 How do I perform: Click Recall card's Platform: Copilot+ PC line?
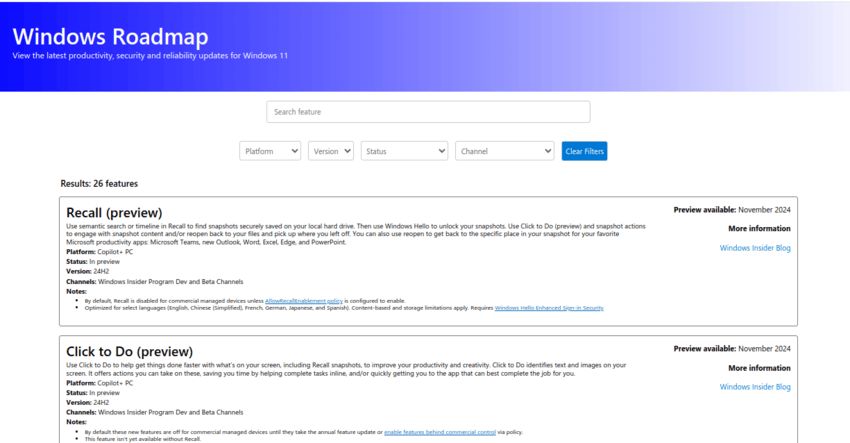point(100,252)
